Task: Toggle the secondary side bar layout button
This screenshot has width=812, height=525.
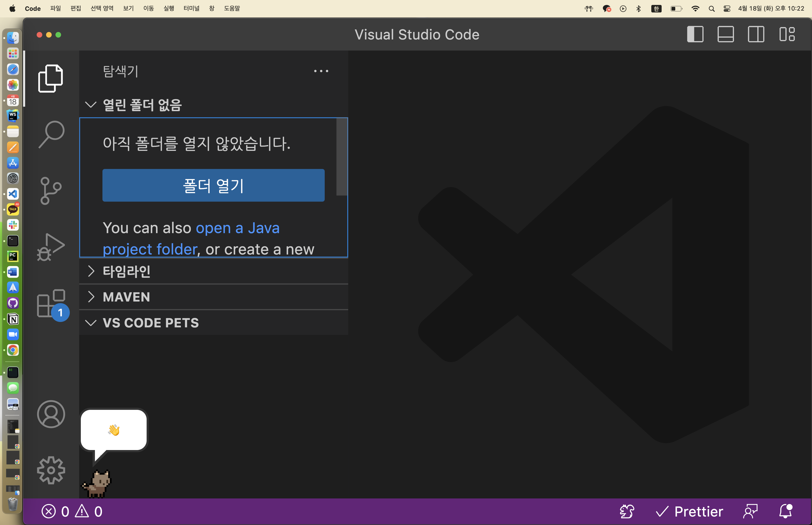Action: point(756,35)
